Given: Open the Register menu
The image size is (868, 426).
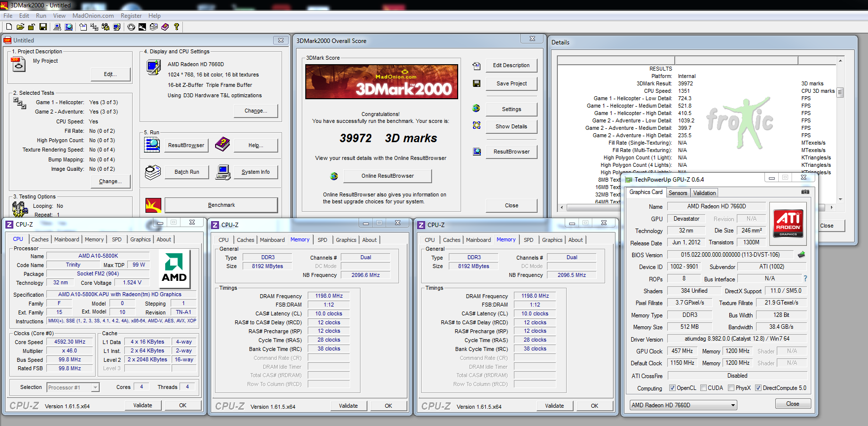Looking at the screenshot, I should [x=131, y=16].
